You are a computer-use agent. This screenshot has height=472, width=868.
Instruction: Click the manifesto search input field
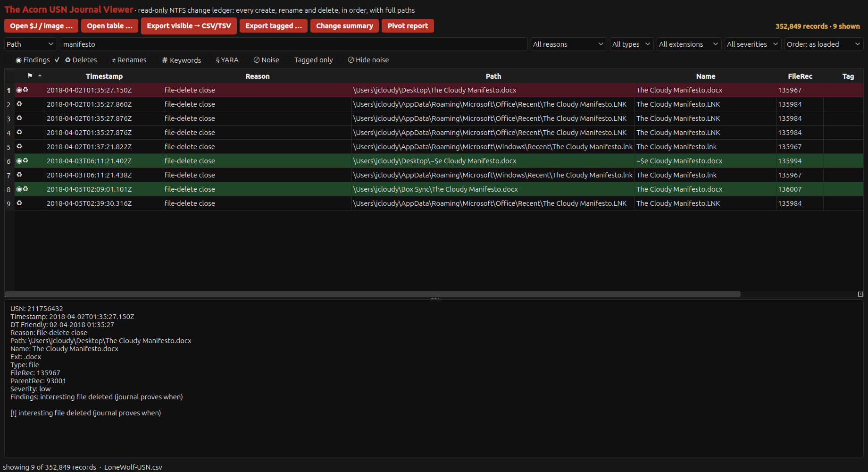point(293,44)
